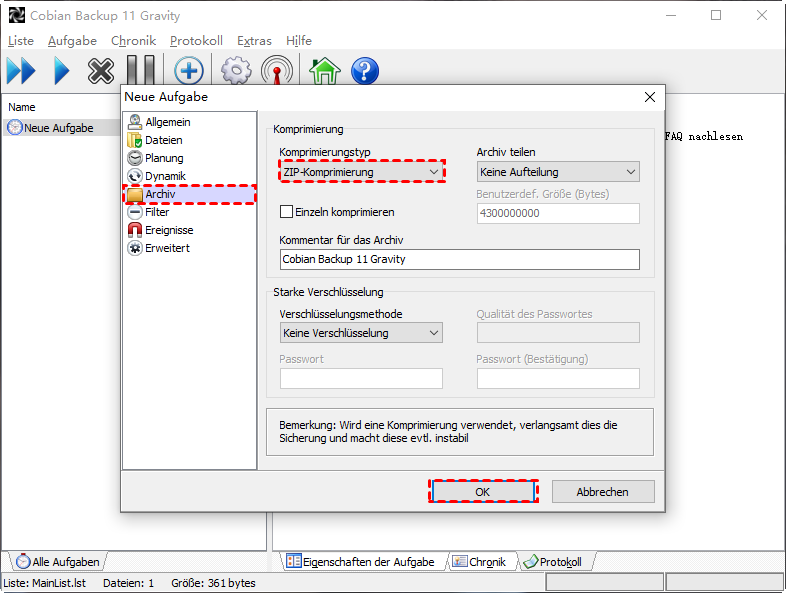Click the Chronik tab icon
786x593 pixels.
[460, 561]
